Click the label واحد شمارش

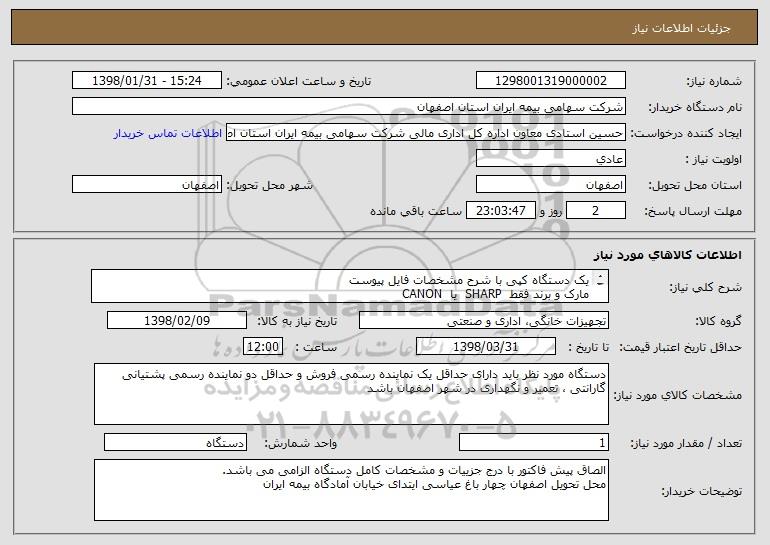[x=301, y=443]
